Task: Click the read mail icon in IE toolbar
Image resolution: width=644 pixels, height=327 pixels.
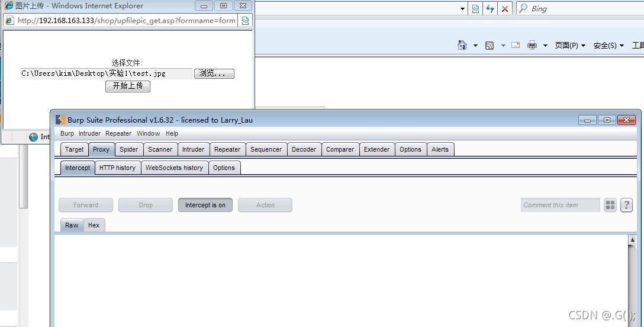Action: click(516, 45)
